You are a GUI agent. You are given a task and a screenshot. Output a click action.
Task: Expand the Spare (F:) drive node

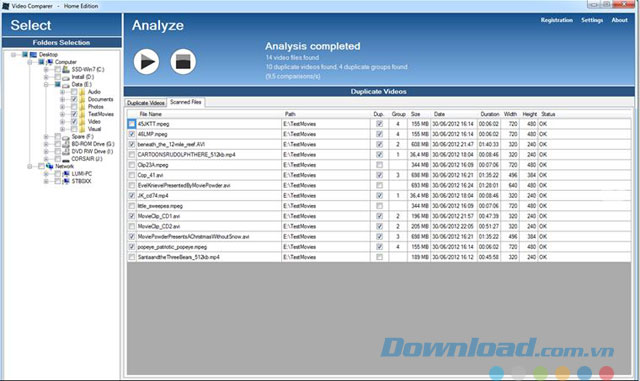[x=46, y=136]
